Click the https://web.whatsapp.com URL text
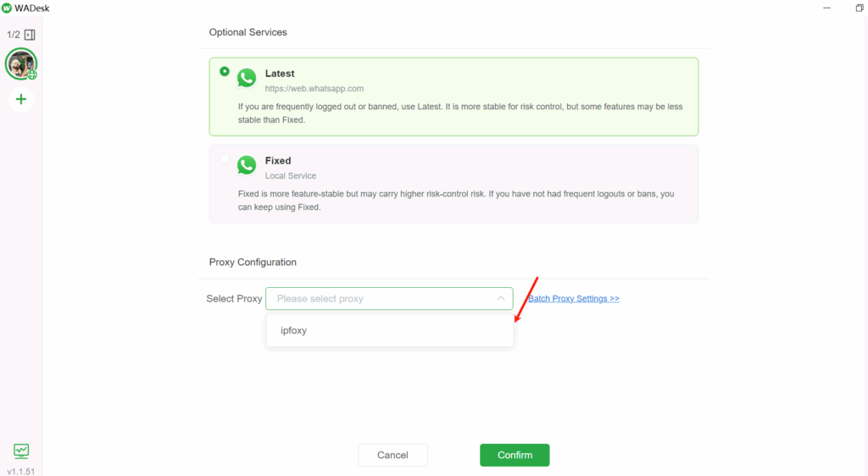 tap(314, 88)
